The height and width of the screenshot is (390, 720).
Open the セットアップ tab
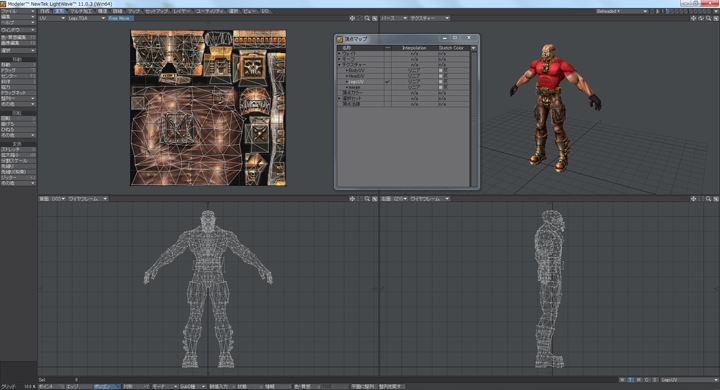pyautogui.click(x=157, y=11)
